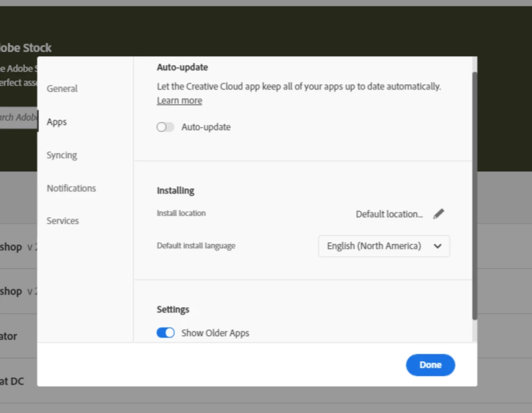The image size is (532, 413).
Task: Switch to the Syncing tab
Action: point(62,155)
